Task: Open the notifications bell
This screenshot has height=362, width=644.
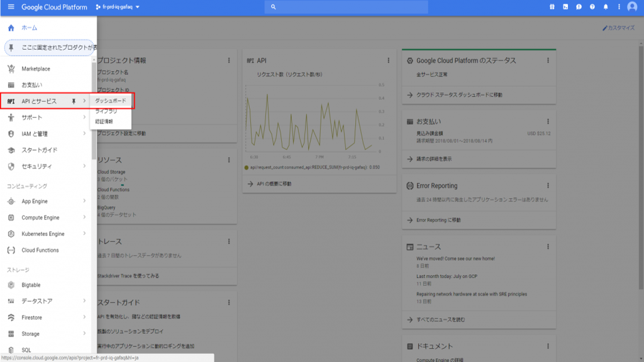Action: click(606, 7)
